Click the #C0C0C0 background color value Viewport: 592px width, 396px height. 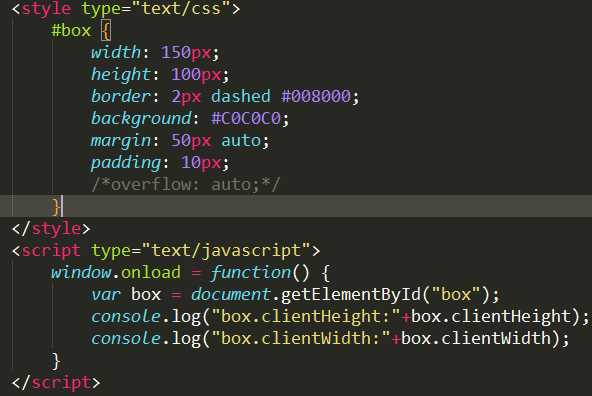point(246,119)
